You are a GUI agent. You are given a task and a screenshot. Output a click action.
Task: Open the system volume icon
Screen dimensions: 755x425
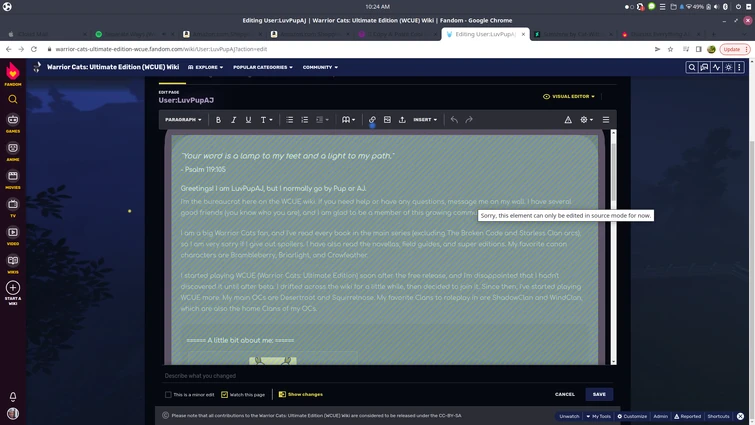coord(716,7)
